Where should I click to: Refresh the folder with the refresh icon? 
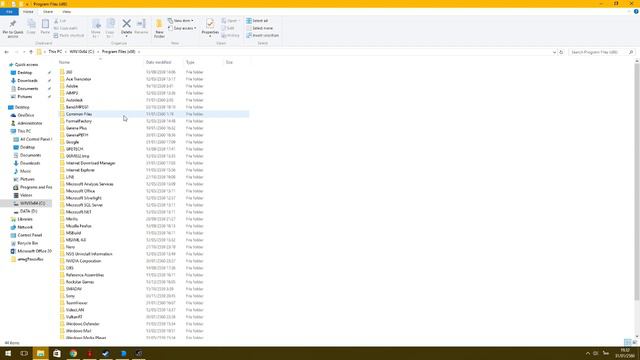coord(561,52)
